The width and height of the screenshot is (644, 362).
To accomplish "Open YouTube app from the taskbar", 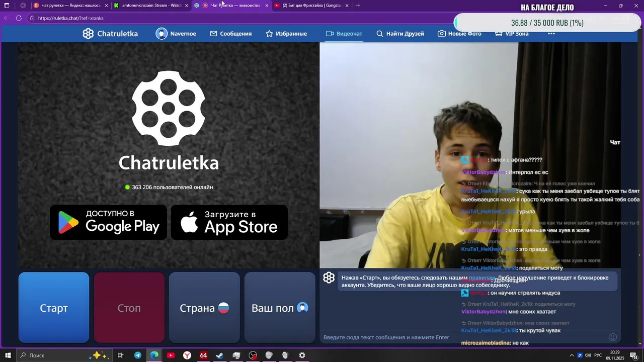I will pyautogui.click(x=171, y=355).
